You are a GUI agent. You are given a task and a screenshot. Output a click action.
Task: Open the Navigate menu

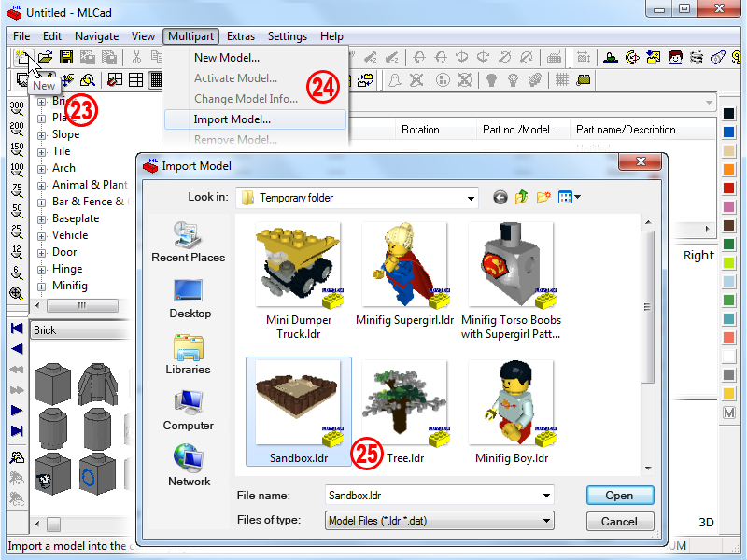pyautogui.click(x=97, y=36)
